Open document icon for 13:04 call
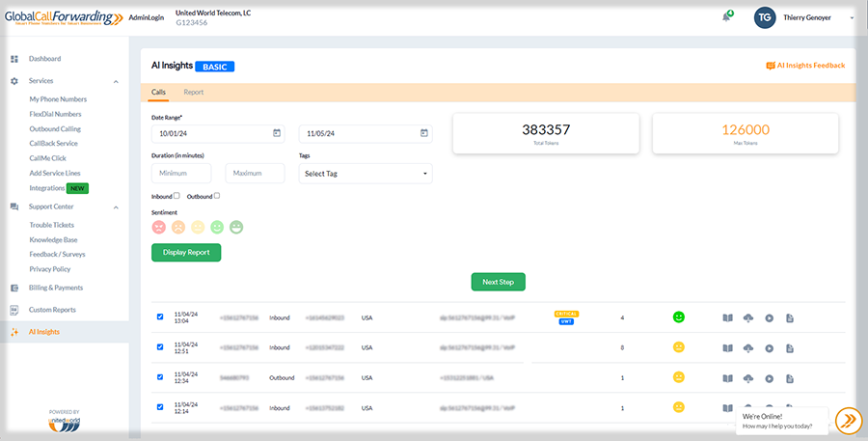The height and width of the screenshot is (441, 868). pos(790,318)
